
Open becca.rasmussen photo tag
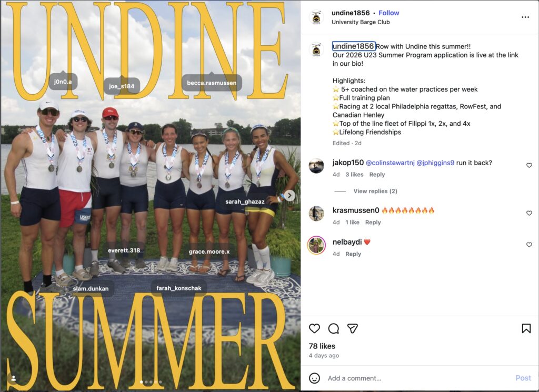212,83
